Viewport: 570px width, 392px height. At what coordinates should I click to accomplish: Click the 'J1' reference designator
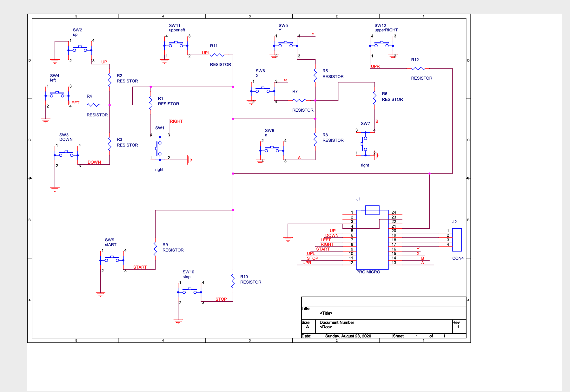[x=358, y=199]
